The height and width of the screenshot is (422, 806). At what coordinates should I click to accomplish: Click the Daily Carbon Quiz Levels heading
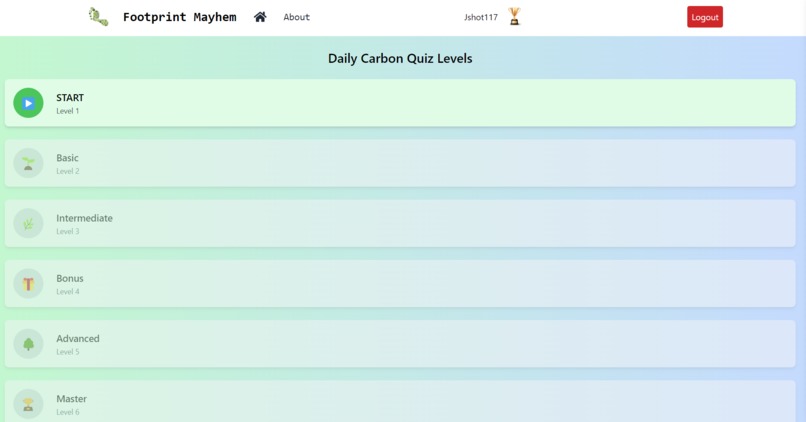tap(400, 59)
